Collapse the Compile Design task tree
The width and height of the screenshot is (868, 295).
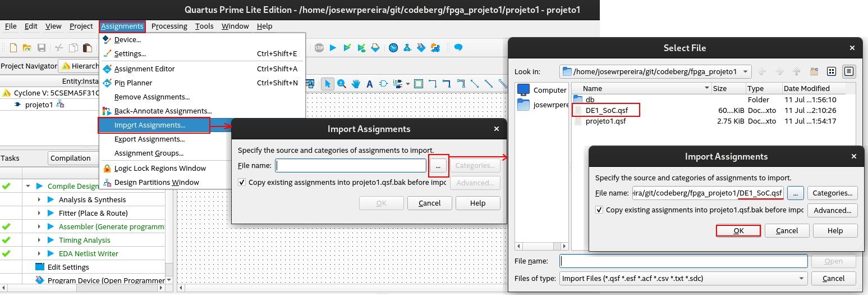click(x=28, y=186)
